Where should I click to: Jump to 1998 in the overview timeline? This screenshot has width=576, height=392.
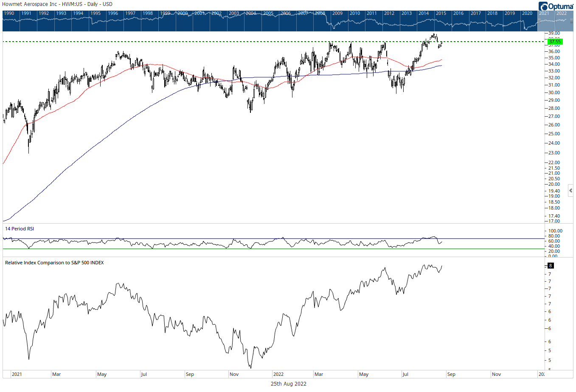148,13
